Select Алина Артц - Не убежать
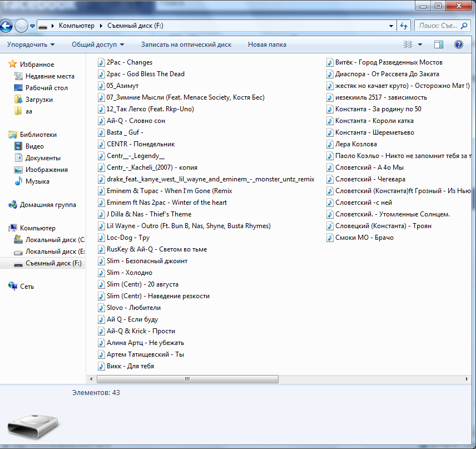 145,343
